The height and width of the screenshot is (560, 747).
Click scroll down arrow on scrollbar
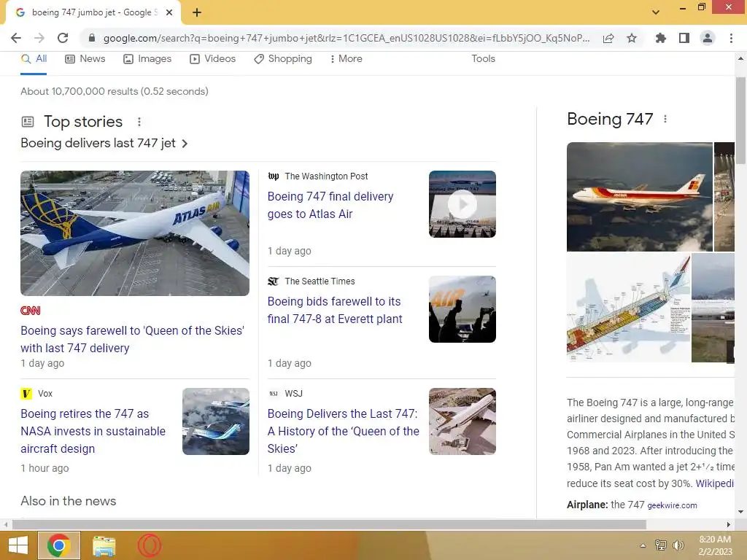coord(740,512)
